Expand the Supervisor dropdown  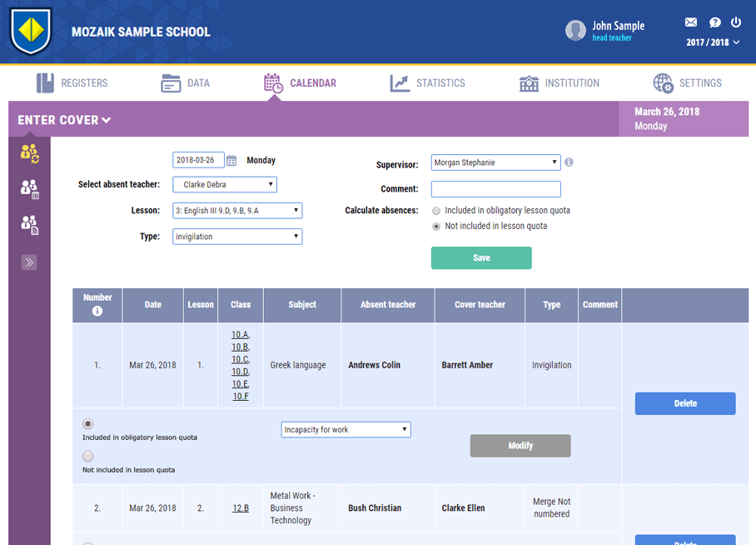495,162
